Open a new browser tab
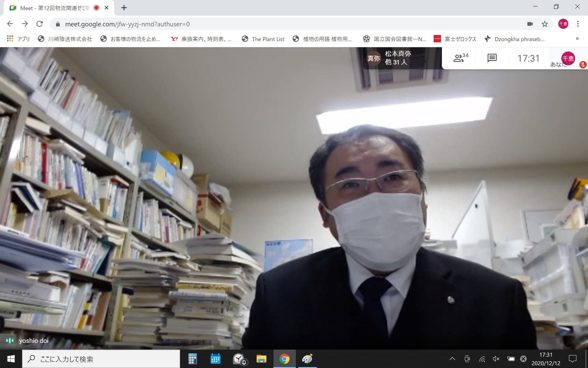Image resolution: width=588 pixels, height=368 pixels. coord(124,8)
